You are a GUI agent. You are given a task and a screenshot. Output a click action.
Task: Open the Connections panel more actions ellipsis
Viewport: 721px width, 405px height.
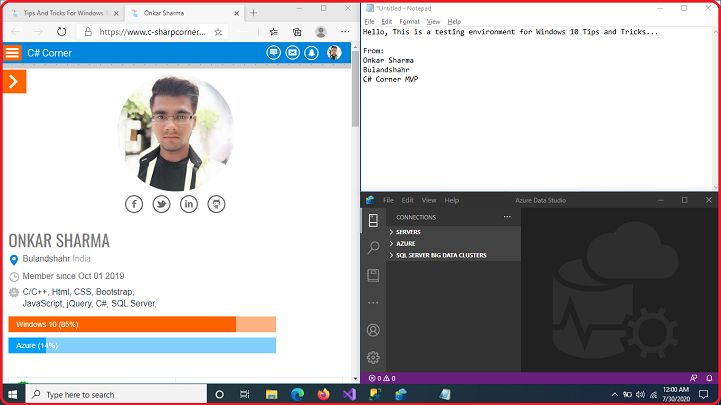[x=507, y=217]
